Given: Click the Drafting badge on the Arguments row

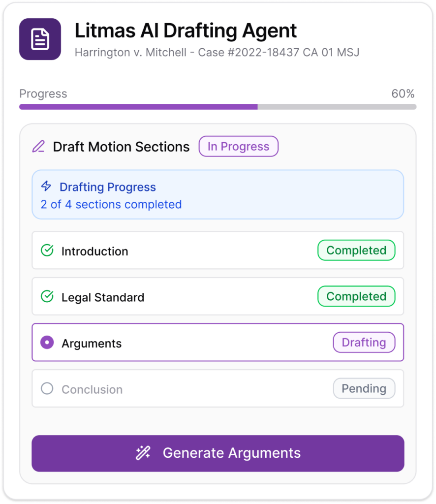Looking at the screenshot, I should (x=364, y=342).
